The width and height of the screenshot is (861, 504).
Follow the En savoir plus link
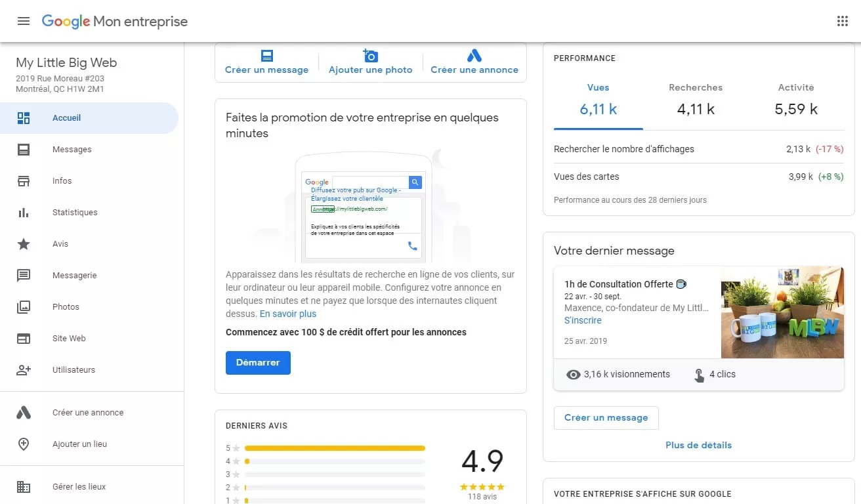pos(288,314)
